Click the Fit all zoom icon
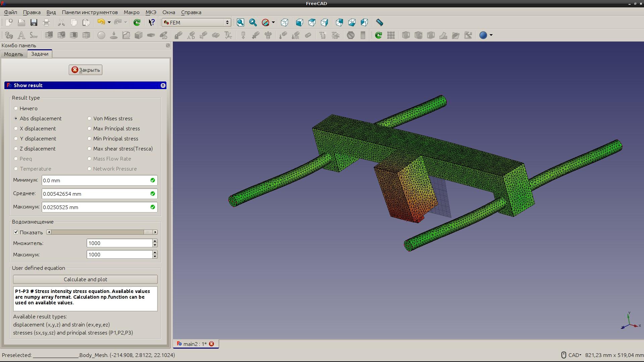644x362 pixels. click(240, 22)
